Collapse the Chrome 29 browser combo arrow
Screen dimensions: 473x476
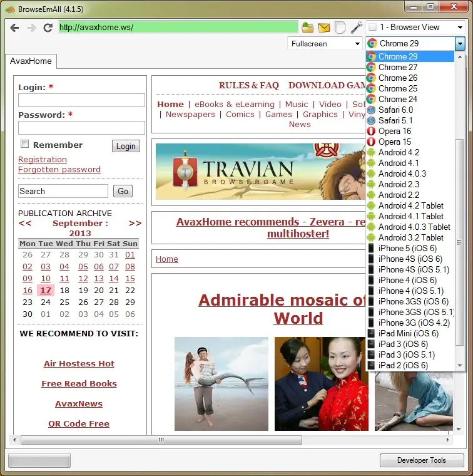click(x=460, y=44)
